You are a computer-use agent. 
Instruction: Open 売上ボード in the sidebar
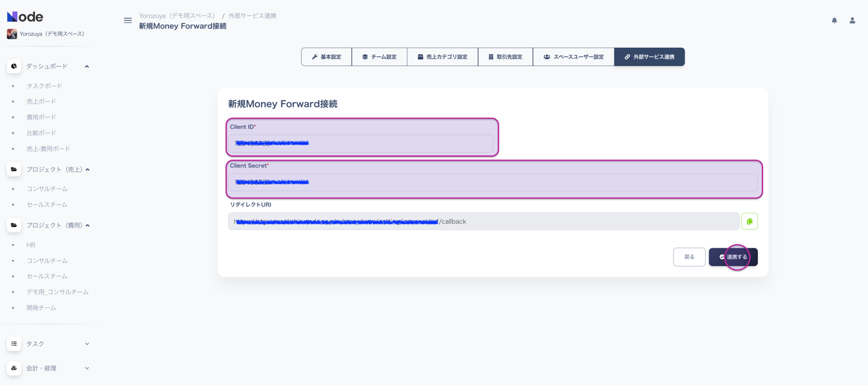click(41, 102)
